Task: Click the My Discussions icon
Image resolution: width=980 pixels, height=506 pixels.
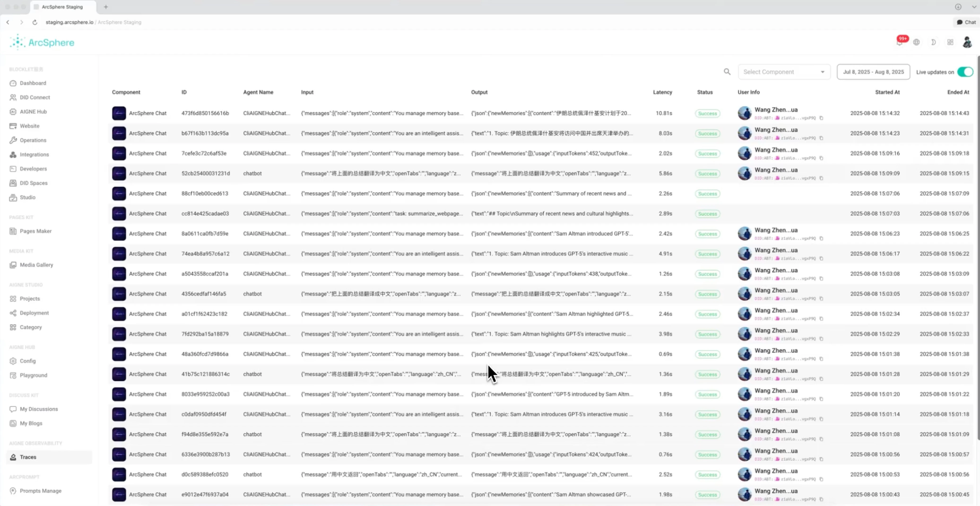Action: 13,409
